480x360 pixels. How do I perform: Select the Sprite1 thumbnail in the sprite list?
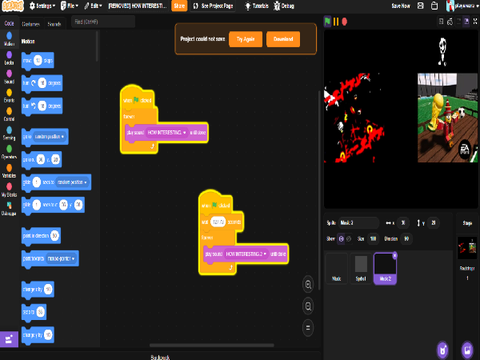pyautogui.click(x=361, y=268)
